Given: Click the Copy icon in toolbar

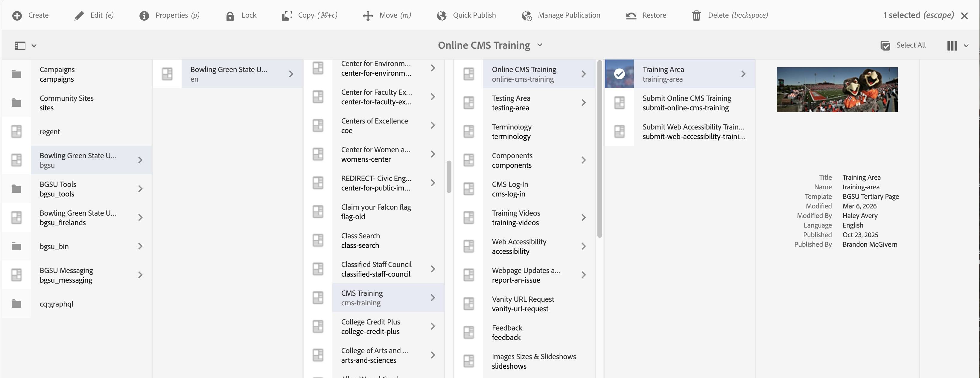Looking at the screenshot, I should pos(287,16).
